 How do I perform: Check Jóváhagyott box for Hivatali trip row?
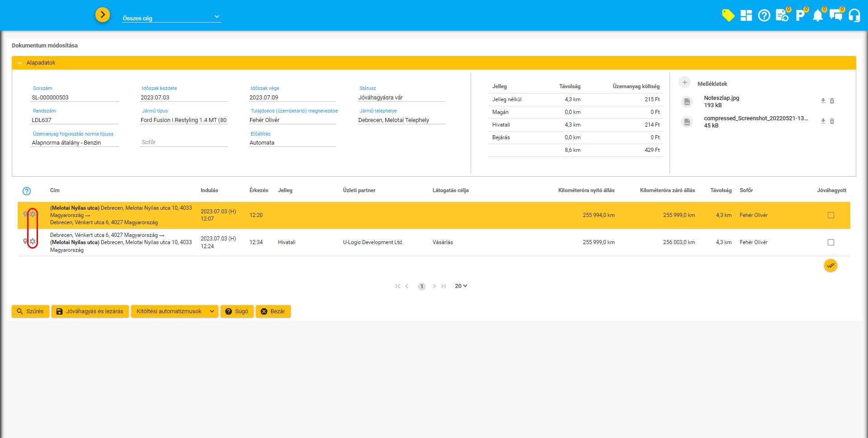830,242
